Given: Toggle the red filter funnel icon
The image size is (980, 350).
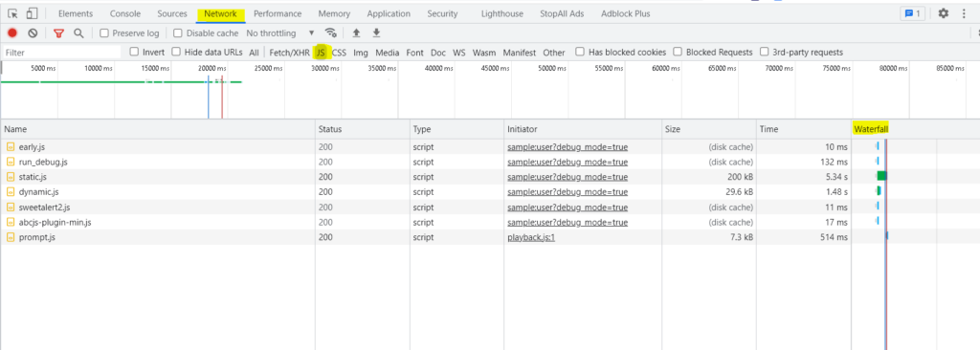Looking at the screenshot, I should [58, 33].
